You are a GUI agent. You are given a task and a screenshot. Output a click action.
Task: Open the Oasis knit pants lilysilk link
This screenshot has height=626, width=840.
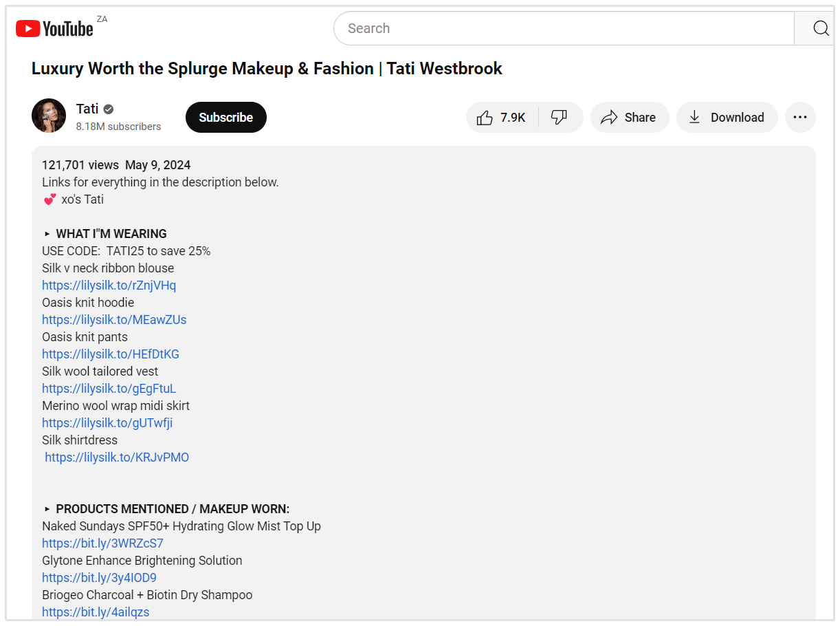coord(111,354)
